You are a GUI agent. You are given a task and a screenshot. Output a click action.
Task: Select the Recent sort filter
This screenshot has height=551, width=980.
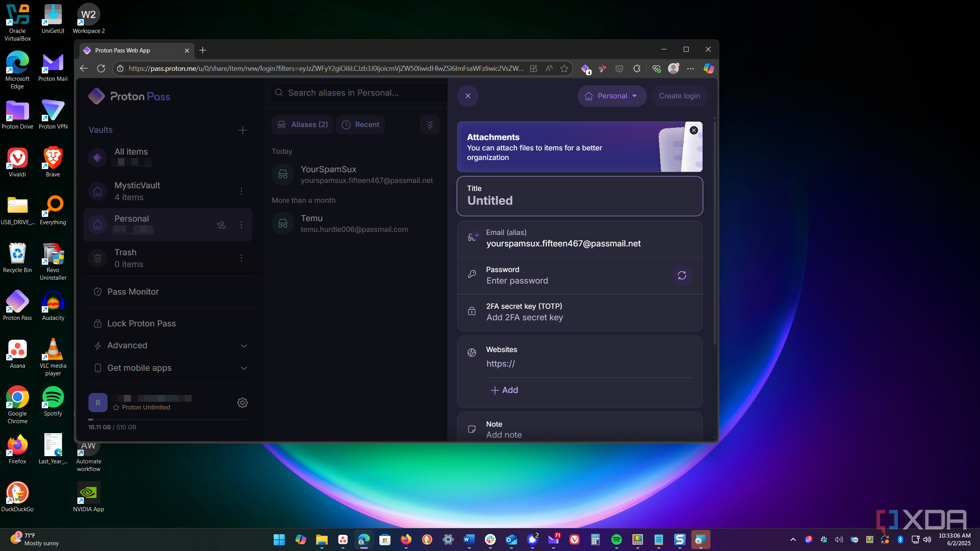pyautogui.click(x=360, y=125)
